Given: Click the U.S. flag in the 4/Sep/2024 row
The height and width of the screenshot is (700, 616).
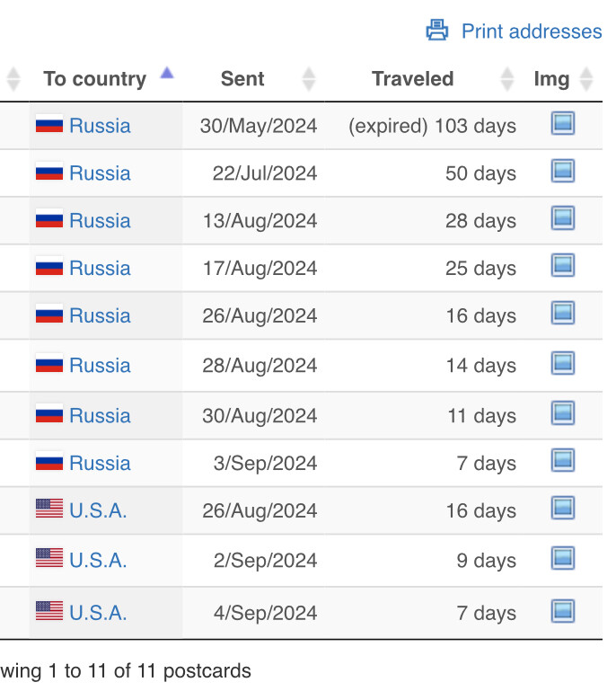Looking at the screenshot, I should (49, 612).
